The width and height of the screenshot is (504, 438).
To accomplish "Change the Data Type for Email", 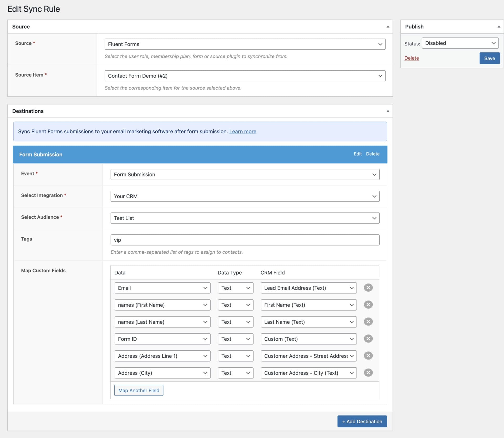I will point(235,288).
